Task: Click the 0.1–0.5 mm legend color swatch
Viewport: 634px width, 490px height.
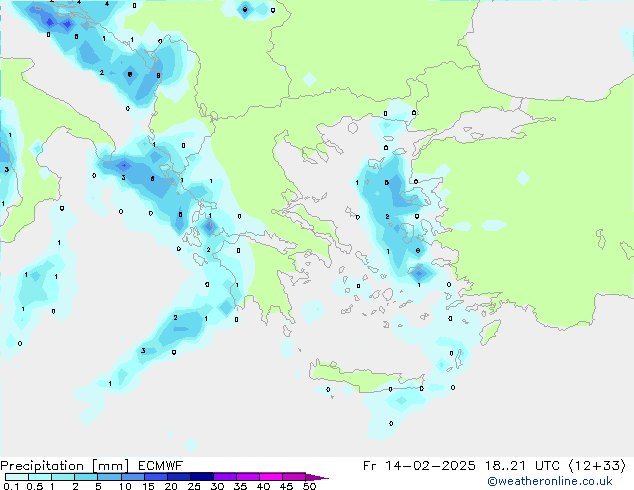Action: [17, 477]
